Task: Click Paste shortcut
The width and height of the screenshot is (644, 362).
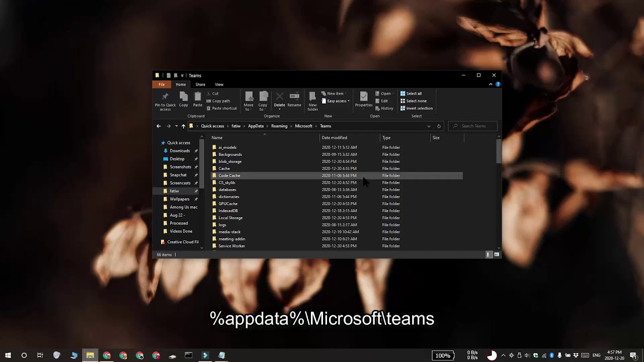Action: pyautogui.click(x=221, y=108)
